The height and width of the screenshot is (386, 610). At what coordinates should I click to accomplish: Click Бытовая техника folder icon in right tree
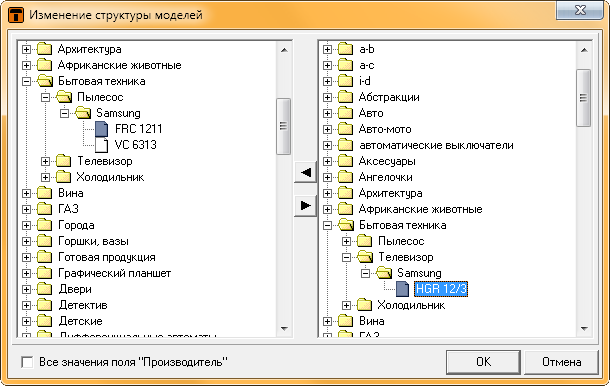pyautogui.click(x=346, y=225)
